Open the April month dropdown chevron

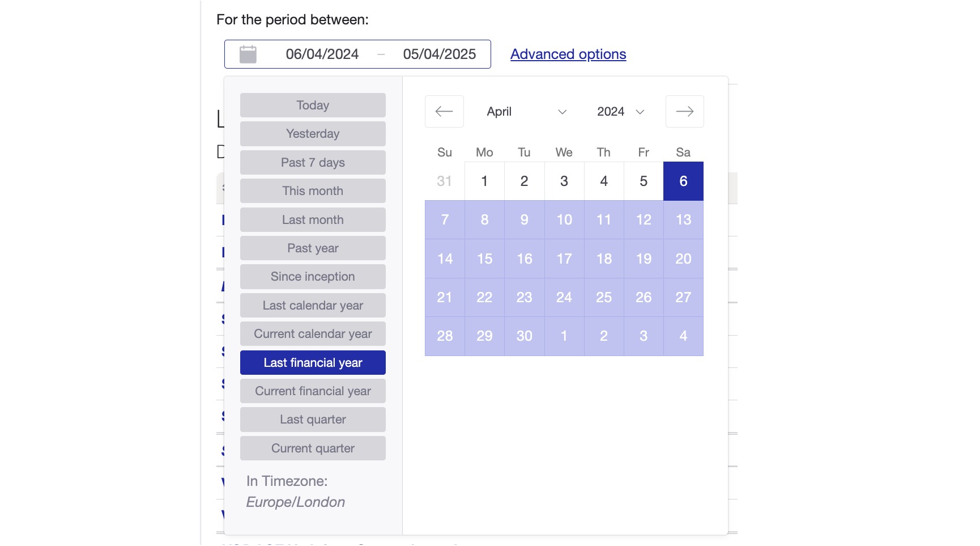click(563, 112)
